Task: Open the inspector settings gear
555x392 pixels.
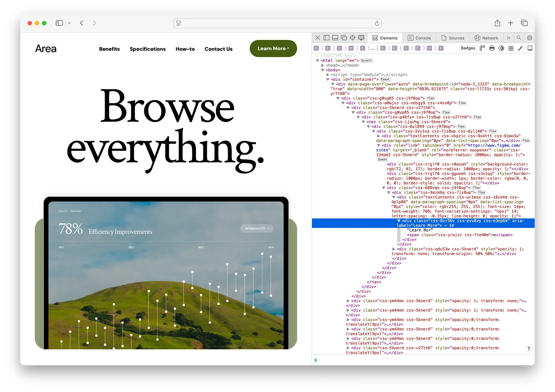Action: (x=529, y=38)
